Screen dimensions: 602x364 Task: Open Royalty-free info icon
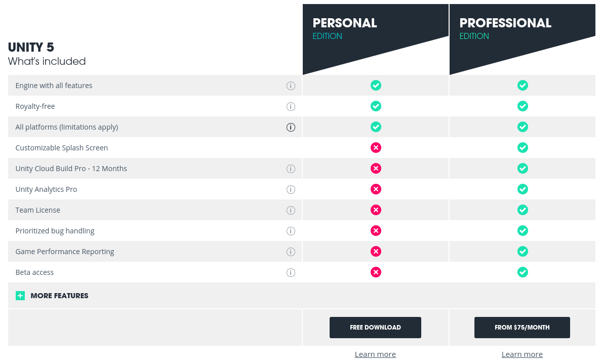pos(291,106)
